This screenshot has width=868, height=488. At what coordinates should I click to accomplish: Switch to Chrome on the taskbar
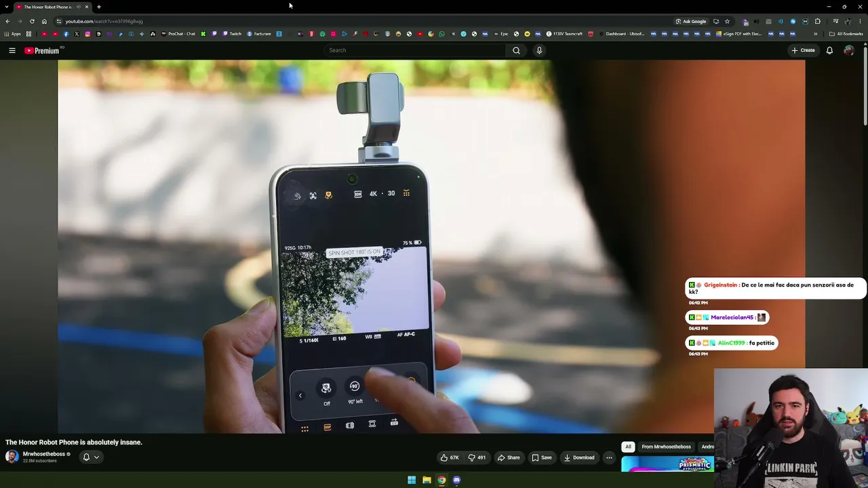coord(441,480)
